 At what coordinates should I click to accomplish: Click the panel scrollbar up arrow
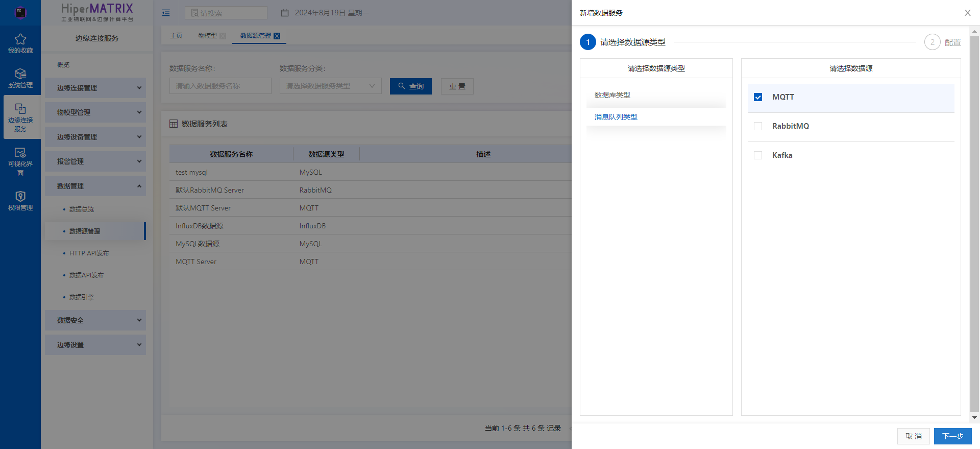click(974, 32)
